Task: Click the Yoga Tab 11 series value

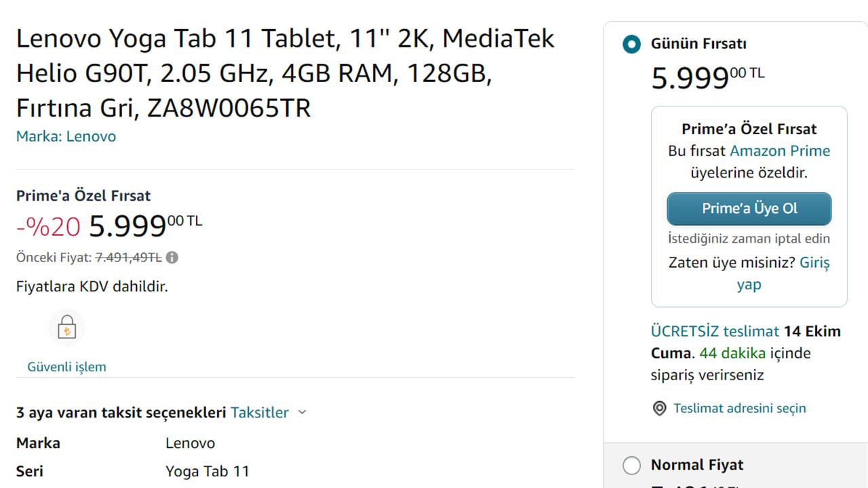Action: click(x=208, y=471)
